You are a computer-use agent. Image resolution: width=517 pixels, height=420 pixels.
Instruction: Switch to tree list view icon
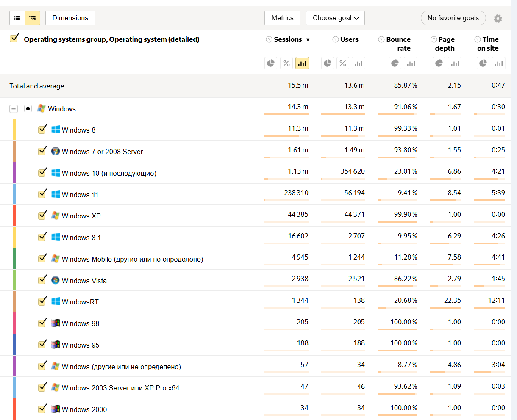(x=33, y=18)
